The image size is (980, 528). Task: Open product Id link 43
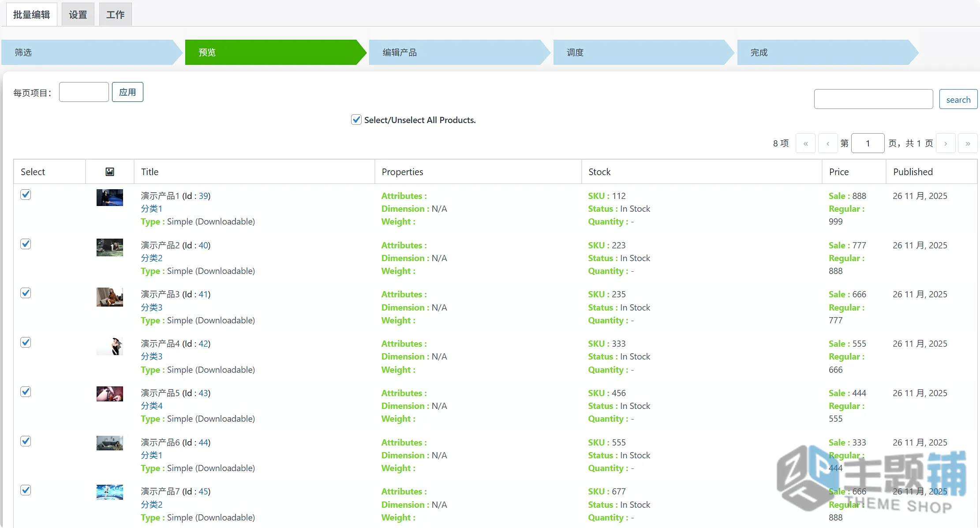click(203, 393)
